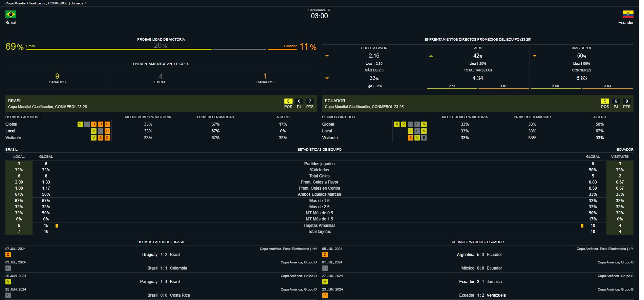Click Brasil's yellow win probability bar
Viewport: 644px width, 300px height.
[119, 49]
